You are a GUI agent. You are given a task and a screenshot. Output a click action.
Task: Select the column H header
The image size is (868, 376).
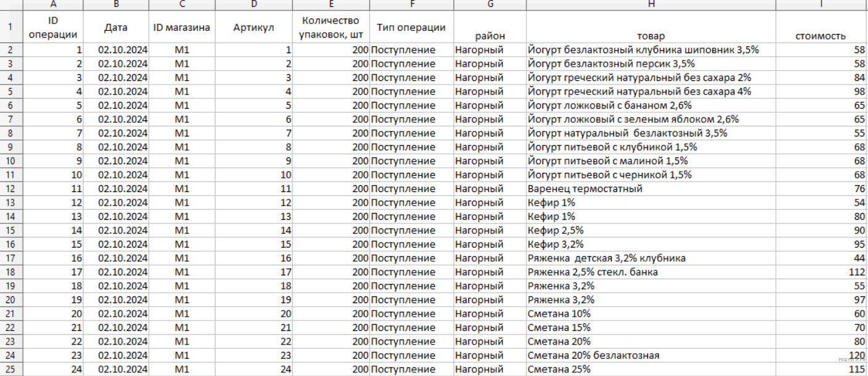point(651,4)
